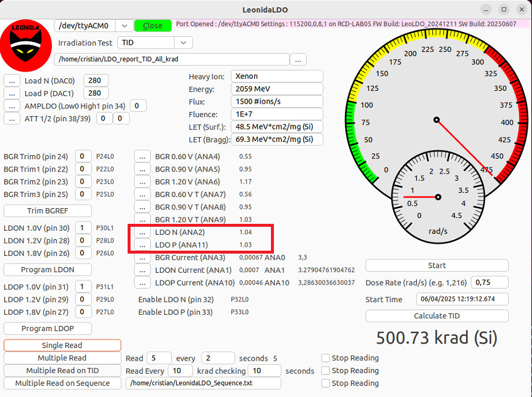The width and height of the screenshot is (532, 397).
Task: Open the Irradiation Test TID dropdown arrow
Action: (184, 43)
